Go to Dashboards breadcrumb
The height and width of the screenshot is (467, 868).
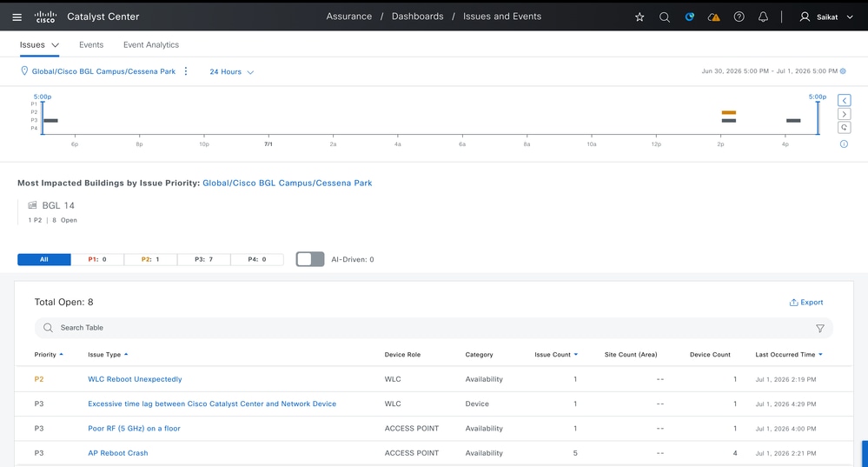click(x=417, y=17)
